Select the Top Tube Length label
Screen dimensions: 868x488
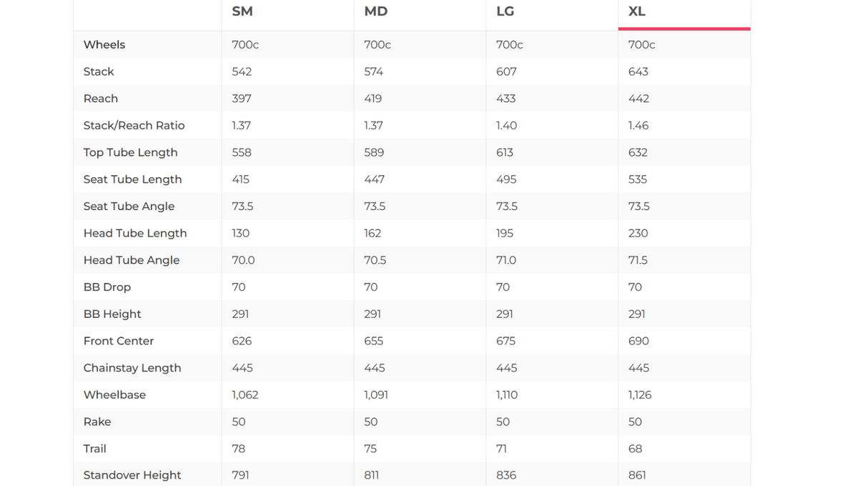pos(130,152)
